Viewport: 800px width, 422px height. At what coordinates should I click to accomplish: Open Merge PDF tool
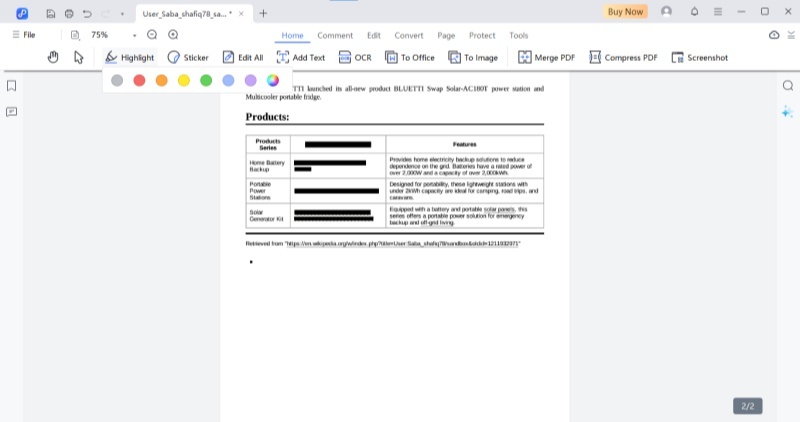coord(546,58)
